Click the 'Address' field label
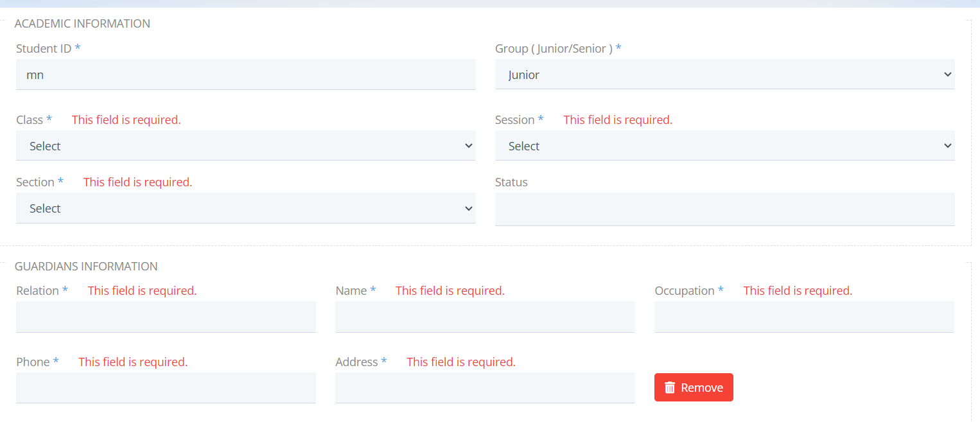The height and width of the screenshot is (422, 980). click(x=356, y=362)
